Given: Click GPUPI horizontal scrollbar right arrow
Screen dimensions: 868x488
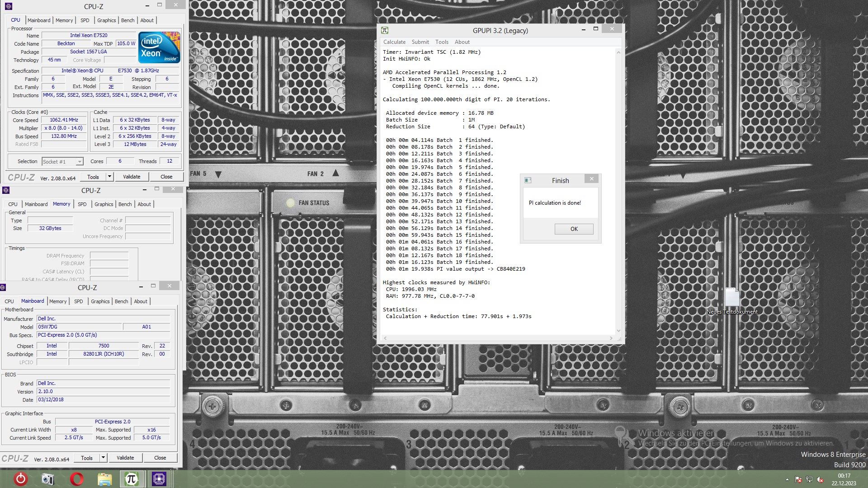Looking at the screenshot, I should [x=611, y=338].
